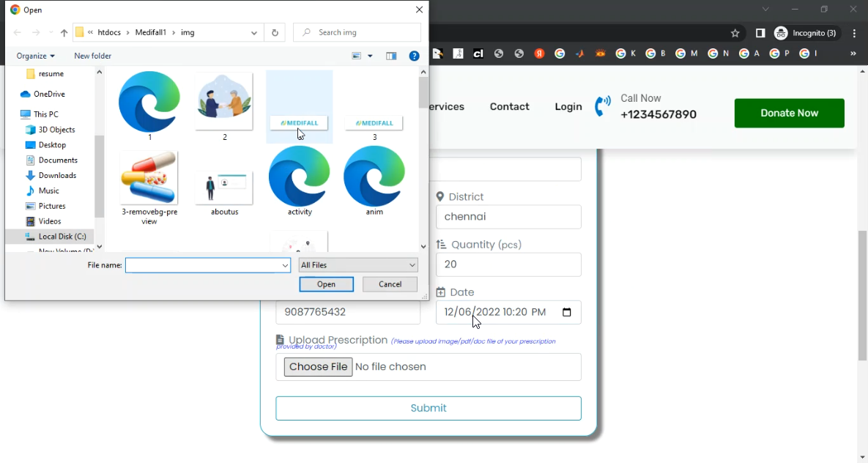Click the Up one level arrow in dialog
This screenshot has width=868, height=463.
tap(64, 33)
